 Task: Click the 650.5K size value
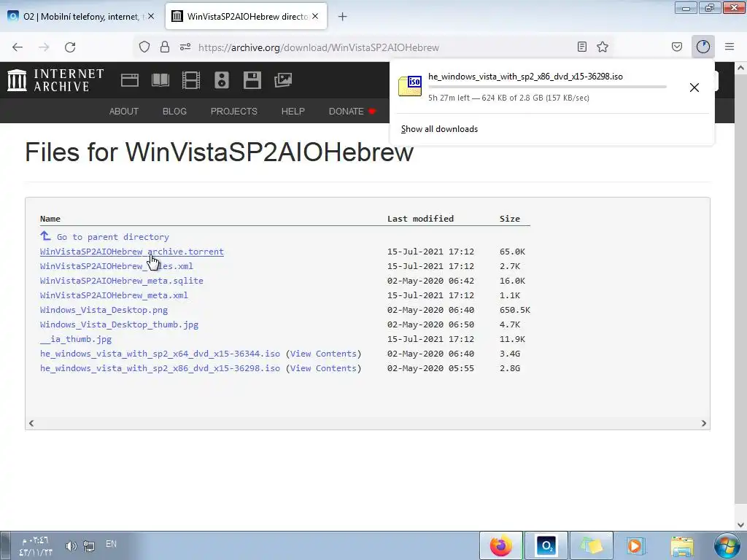515,310
